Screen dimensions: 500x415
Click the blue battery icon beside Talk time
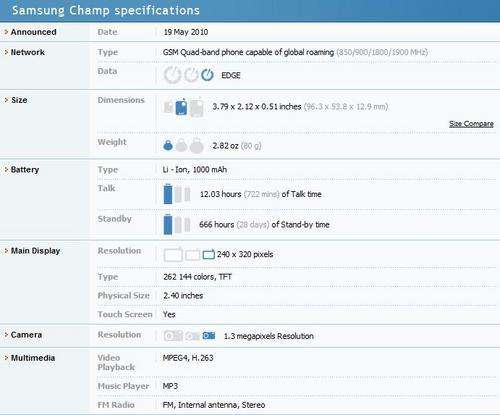(x=168, y=194)
